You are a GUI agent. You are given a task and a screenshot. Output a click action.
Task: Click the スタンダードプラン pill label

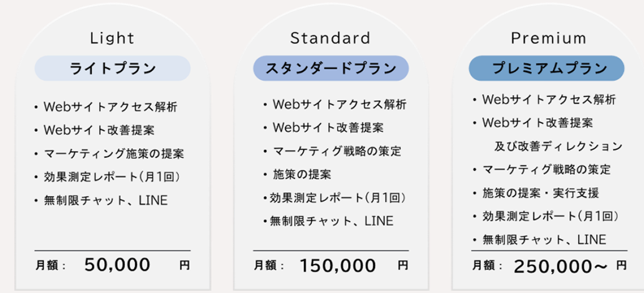[x=331, y=68]
